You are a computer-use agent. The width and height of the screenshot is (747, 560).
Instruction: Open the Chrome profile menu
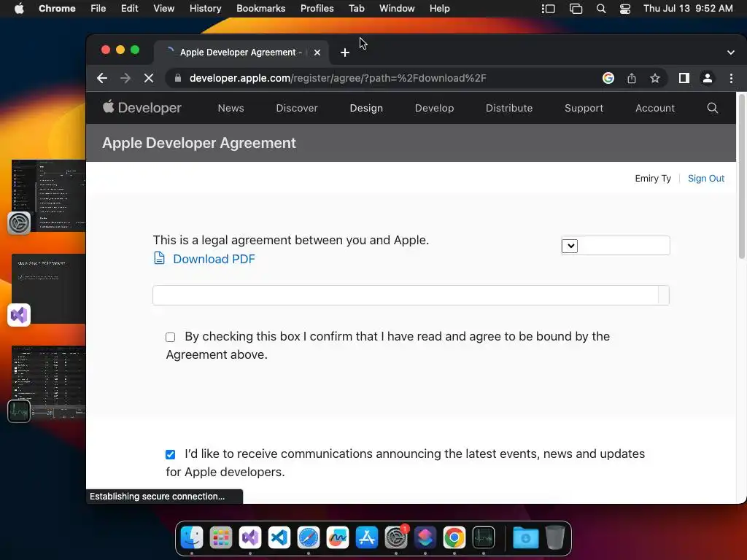click(x=708, y=78)
